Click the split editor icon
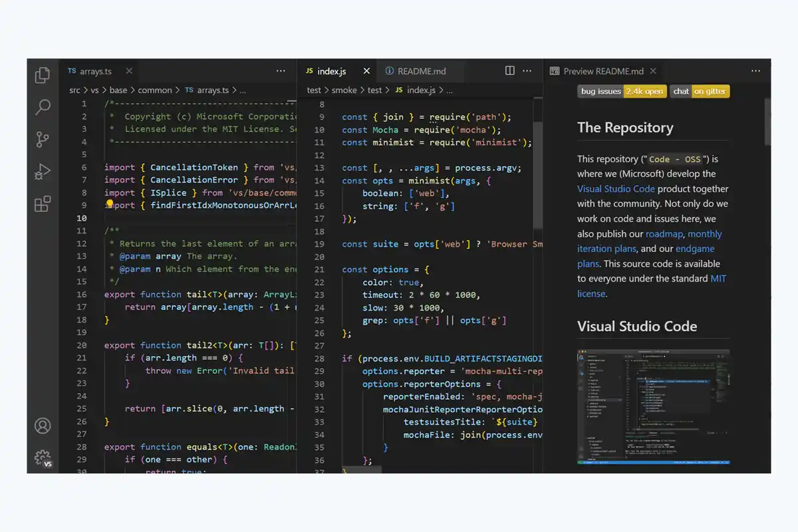The image size is (798, 532). click(510, 71)
